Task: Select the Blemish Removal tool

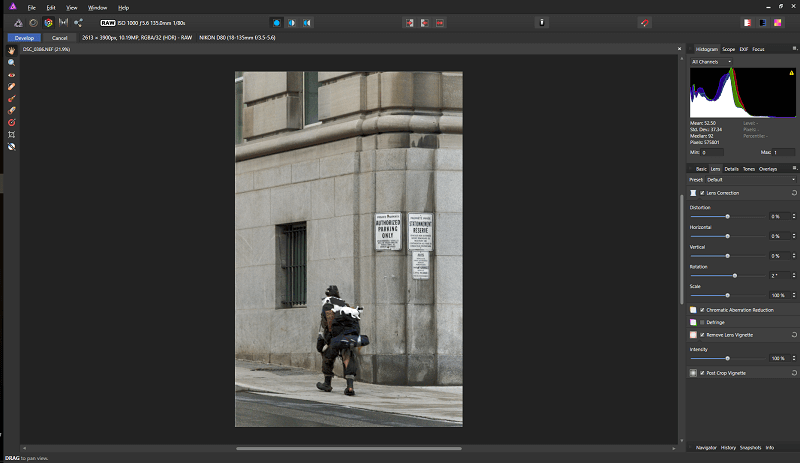Action: pyautogui.click(x=11, y=87)
